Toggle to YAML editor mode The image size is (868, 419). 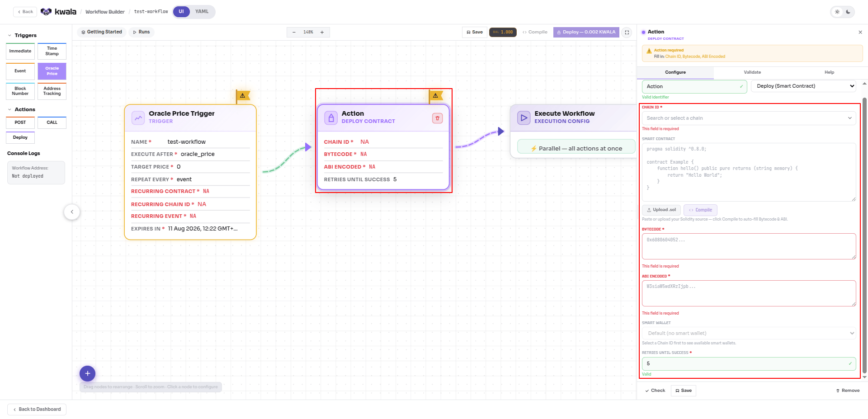(202, 12)
